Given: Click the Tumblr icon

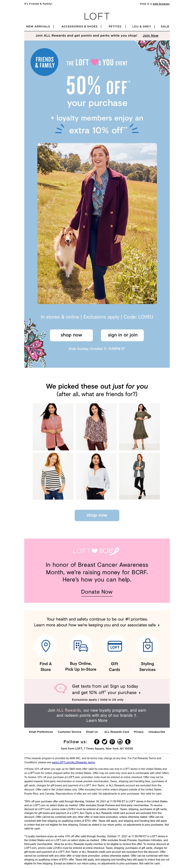Looking at the screenshot, I should point(128,742).
